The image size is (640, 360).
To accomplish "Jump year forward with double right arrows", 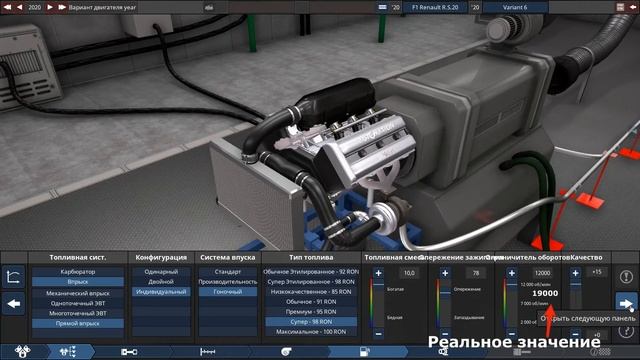I will pos(62,7).
